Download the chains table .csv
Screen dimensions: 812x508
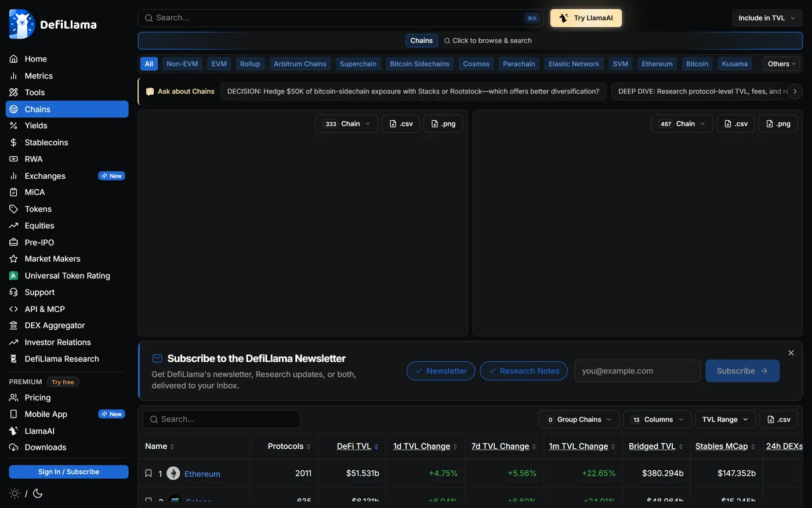pos(779,420)
